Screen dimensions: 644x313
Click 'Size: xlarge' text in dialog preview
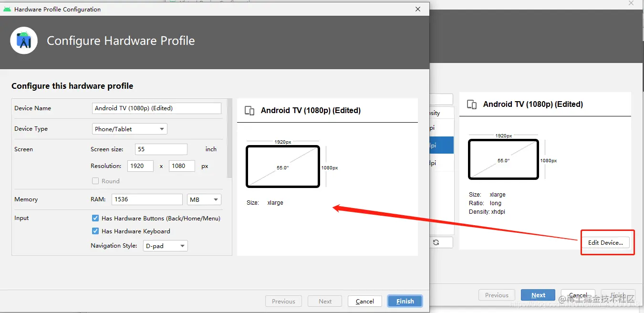click(265, 203)
